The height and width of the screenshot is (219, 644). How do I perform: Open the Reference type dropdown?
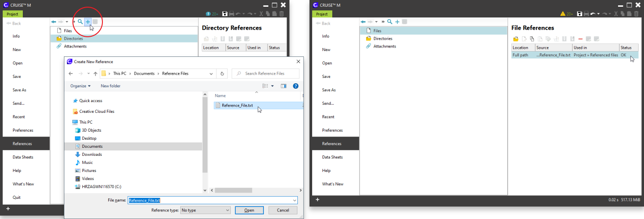[205, 210]
